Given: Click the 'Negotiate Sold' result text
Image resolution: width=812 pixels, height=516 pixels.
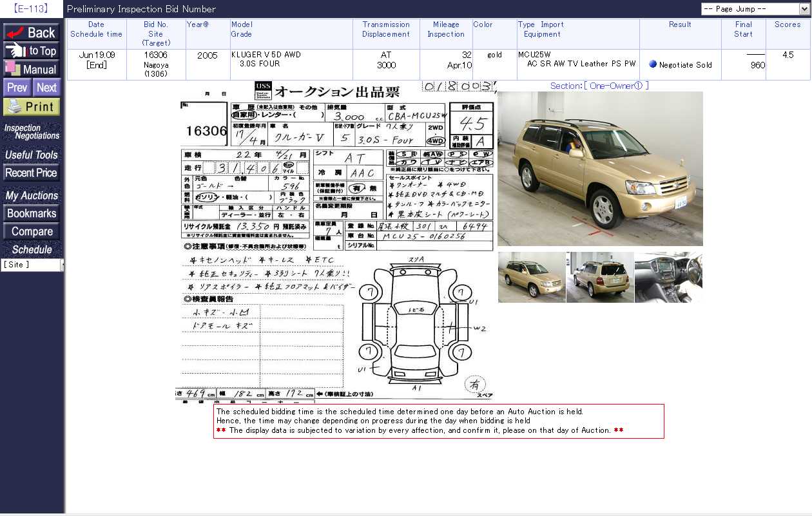Looking at the screenshot, I should tap(686, 65).
